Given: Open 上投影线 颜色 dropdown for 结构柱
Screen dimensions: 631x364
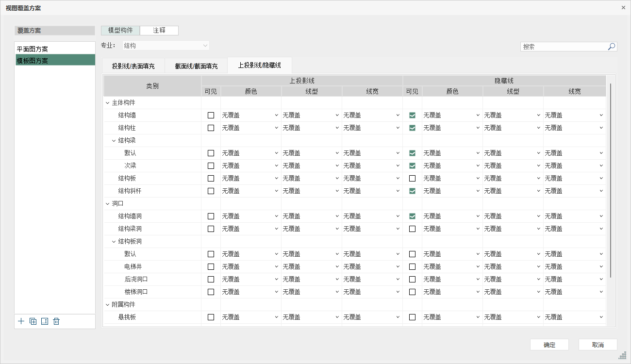Looking at the screenshot, I should point(250,128).
